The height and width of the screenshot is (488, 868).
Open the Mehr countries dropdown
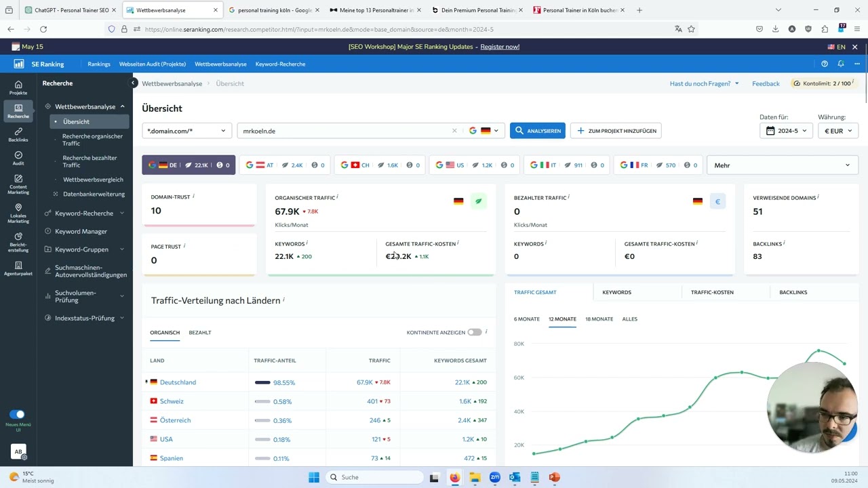(783, 165)
